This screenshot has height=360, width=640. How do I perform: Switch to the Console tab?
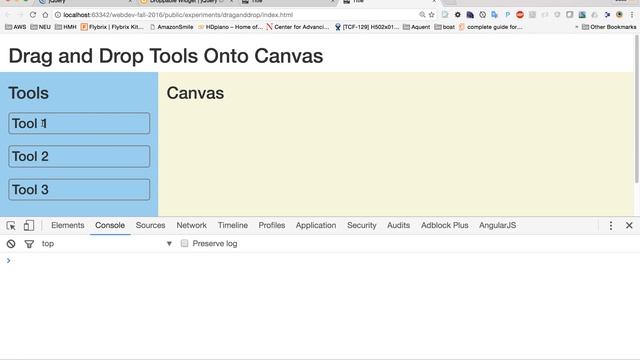tap(110, 225)
